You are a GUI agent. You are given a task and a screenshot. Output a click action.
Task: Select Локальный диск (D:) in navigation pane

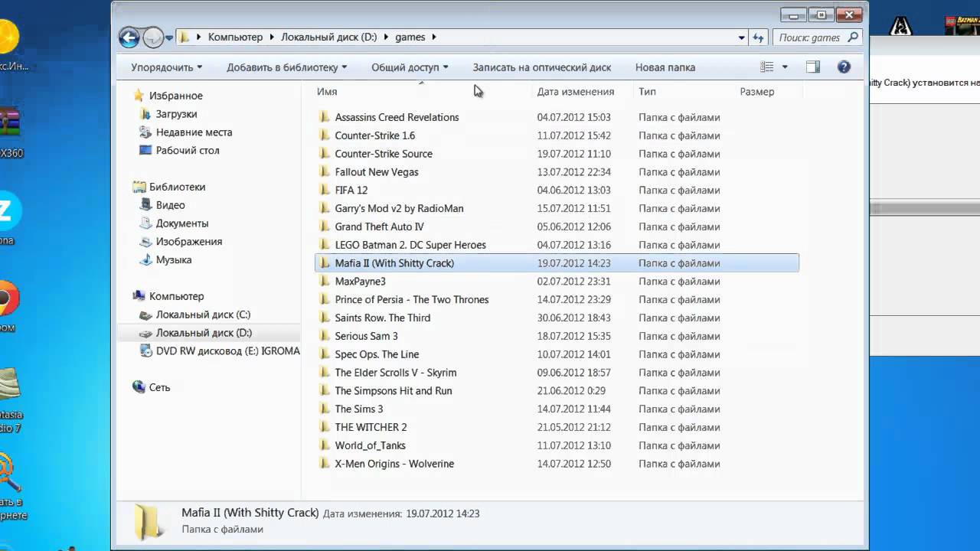point(204,333)
